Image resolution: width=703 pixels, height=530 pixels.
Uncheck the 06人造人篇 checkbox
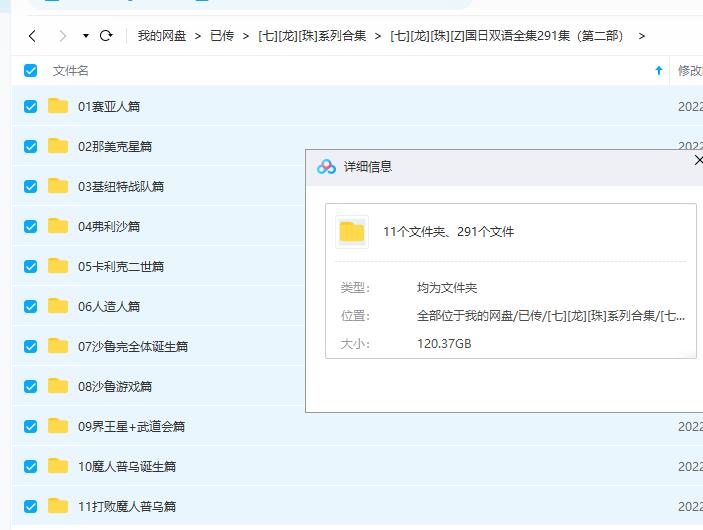click(30, 306)
